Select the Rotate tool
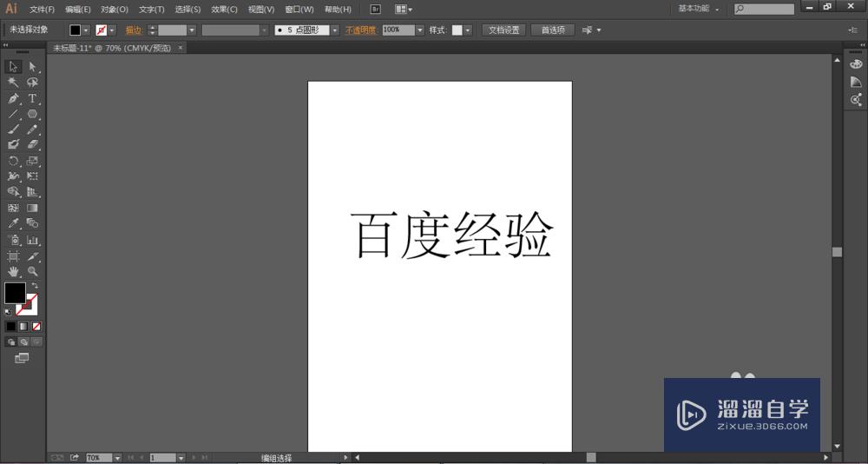 [13, 161]
